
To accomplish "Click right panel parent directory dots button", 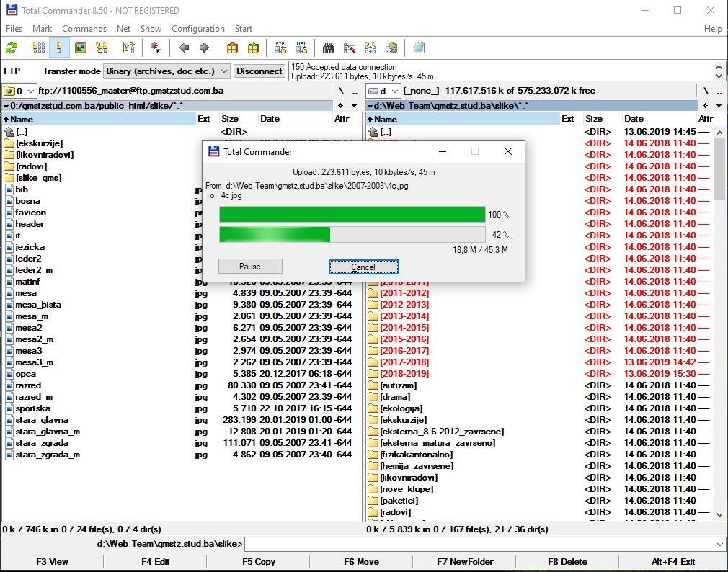I will pyautogui.click(x=719, y=91).
